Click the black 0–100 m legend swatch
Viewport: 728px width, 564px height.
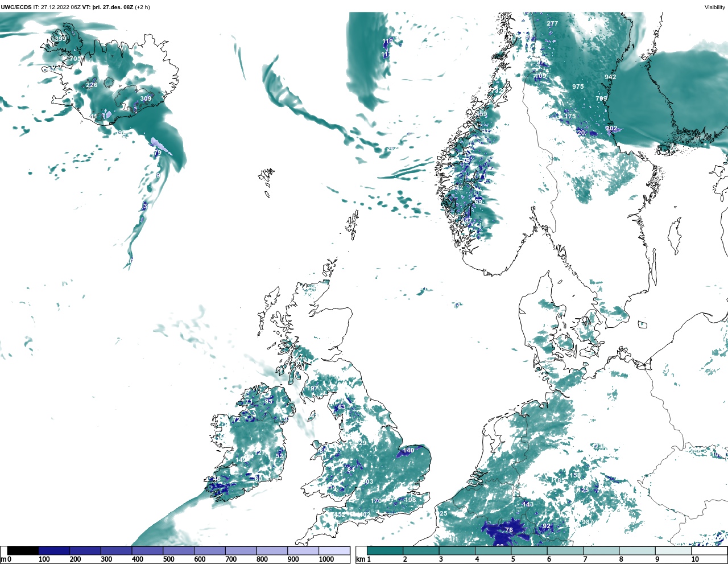pos(23,551)
